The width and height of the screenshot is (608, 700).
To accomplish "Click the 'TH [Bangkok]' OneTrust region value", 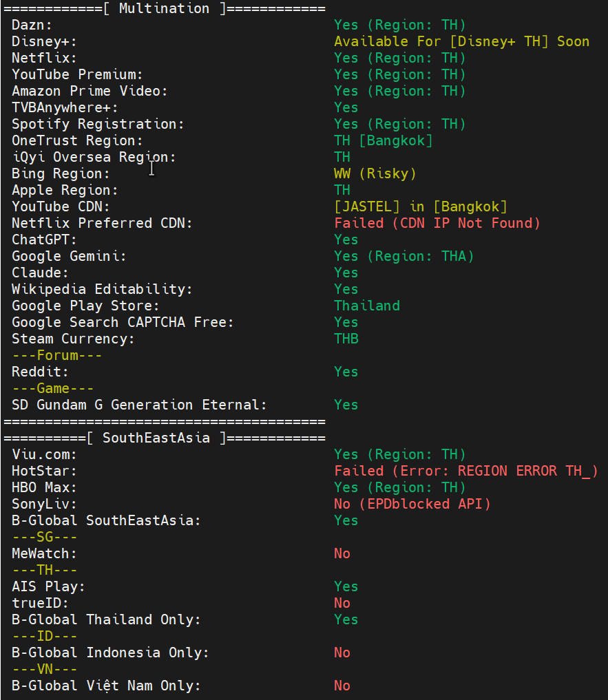I will [x=383, y=140].
